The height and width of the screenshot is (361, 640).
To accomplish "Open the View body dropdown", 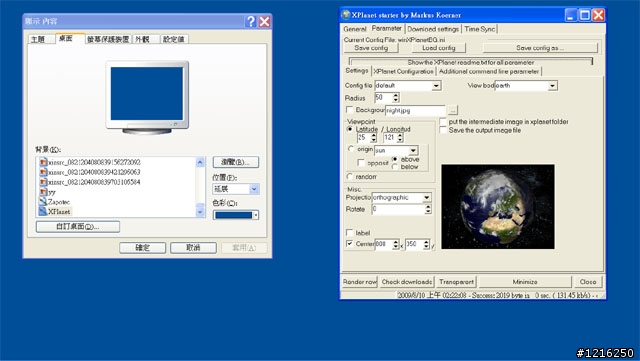I will tap(552, 86).
